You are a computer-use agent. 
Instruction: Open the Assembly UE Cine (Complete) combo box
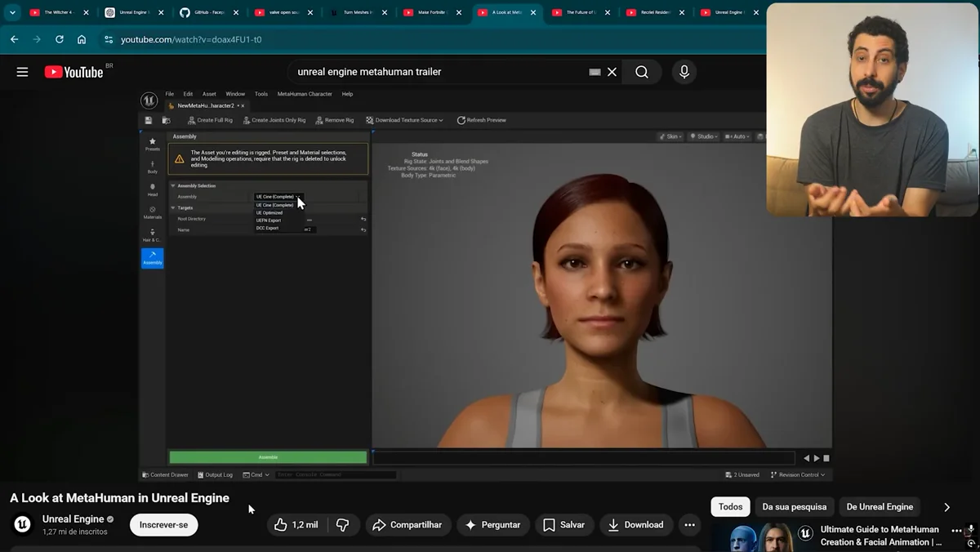[278, 197]
